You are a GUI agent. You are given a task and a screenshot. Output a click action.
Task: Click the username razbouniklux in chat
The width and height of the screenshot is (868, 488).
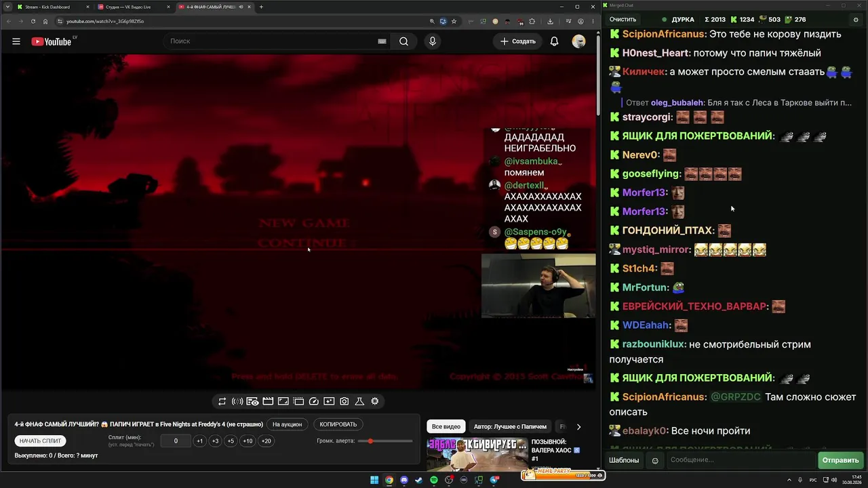coord(654,344)
